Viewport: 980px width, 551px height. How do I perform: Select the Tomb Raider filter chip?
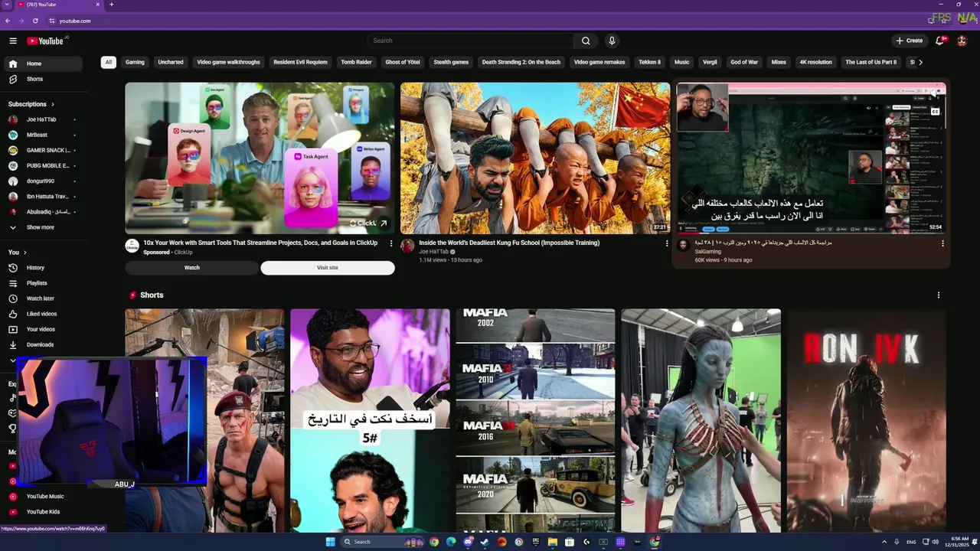pos(356,62)
